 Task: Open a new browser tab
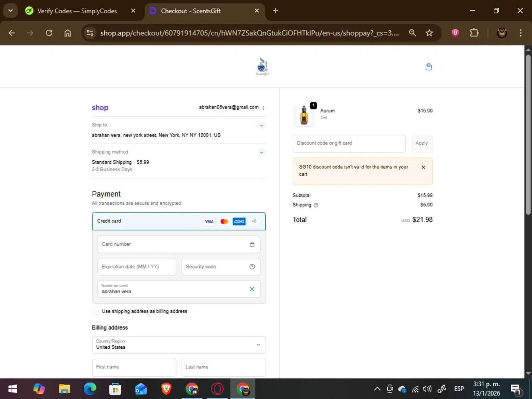(x=276, y=11)
